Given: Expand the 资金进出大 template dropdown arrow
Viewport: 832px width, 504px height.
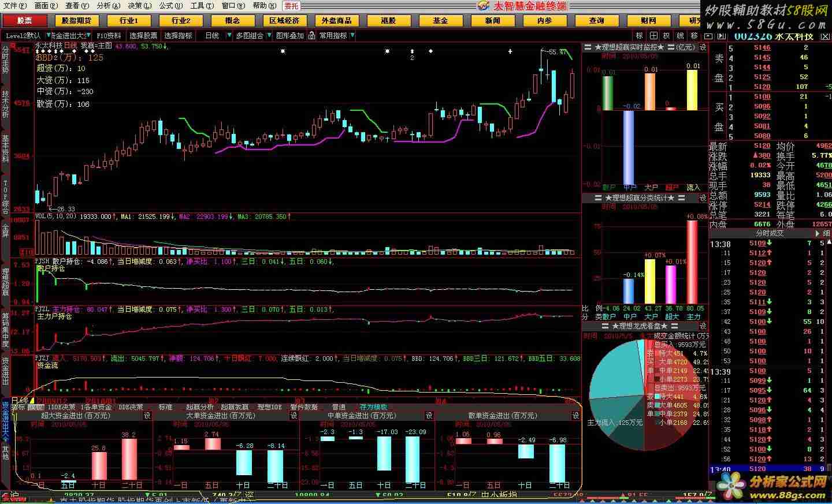Looking at the screenshot, I should [x=88, y=35].
